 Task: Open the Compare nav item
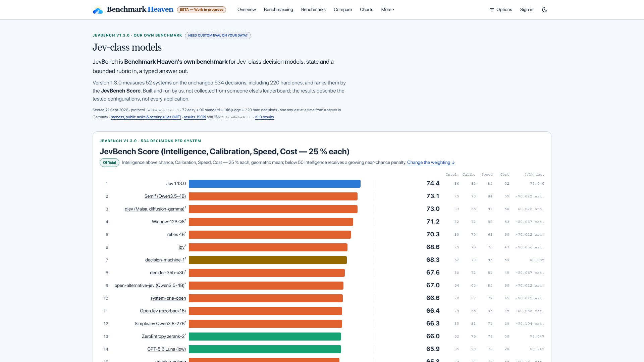point(343,10)
